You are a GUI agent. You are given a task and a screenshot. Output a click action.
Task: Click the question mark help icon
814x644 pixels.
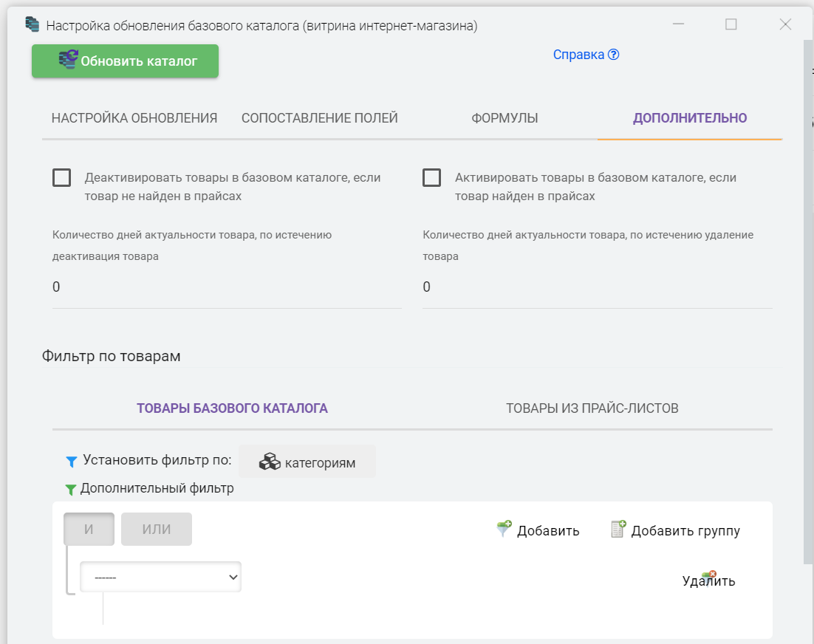(x=613, y=55)
